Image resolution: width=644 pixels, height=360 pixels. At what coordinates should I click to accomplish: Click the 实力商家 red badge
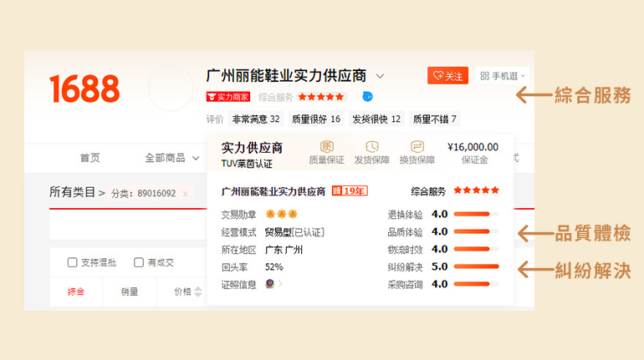click(227, 97)
